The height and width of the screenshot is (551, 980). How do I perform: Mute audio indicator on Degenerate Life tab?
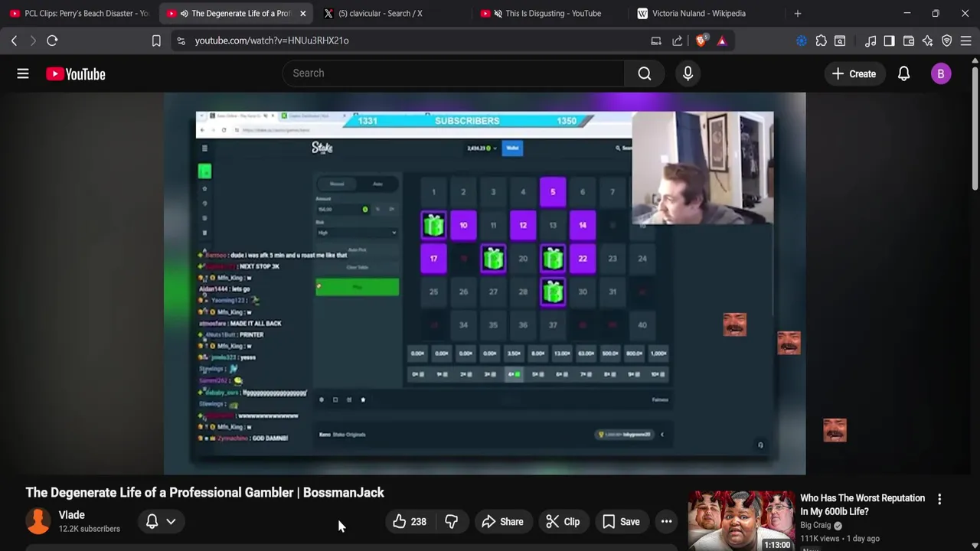pos(185,13)
